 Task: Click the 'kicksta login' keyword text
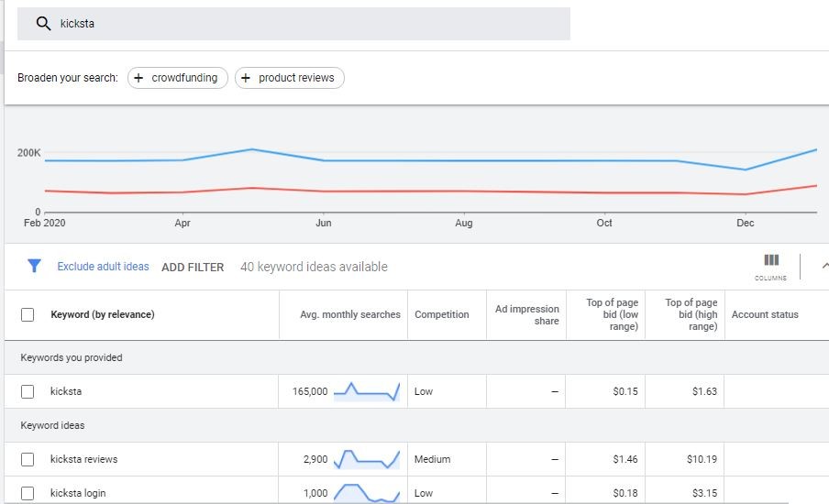click(78, 493)
